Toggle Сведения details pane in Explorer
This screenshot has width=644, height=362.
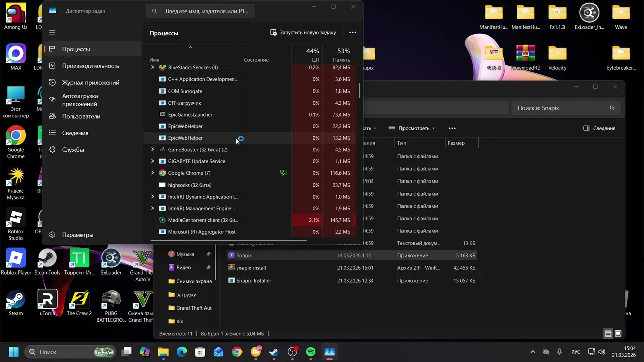[x=599, y=128]
